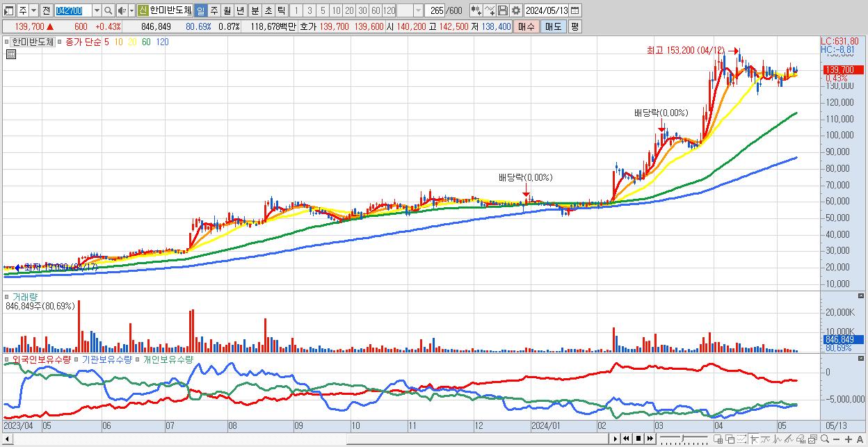Click the wave pattern analysis icon
Viewport: 868px width, 447px height.
point(778,439)
